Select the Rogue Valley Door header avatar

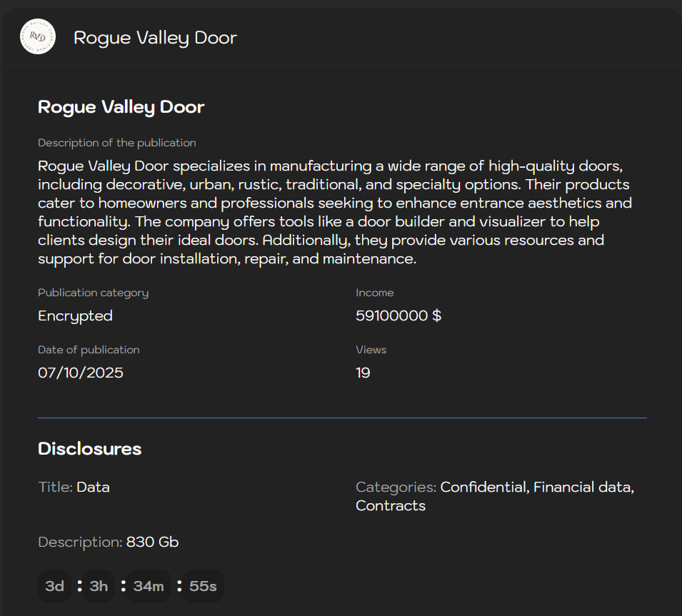pos(36,36)
